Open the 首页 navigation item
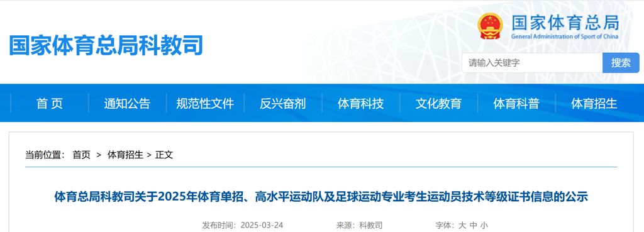 (50, 104)
